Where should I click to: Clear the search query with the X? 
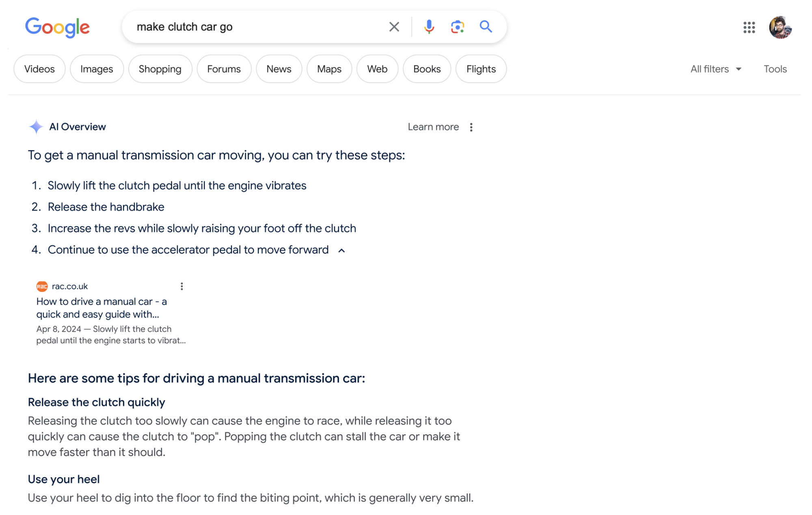(393, 26)
